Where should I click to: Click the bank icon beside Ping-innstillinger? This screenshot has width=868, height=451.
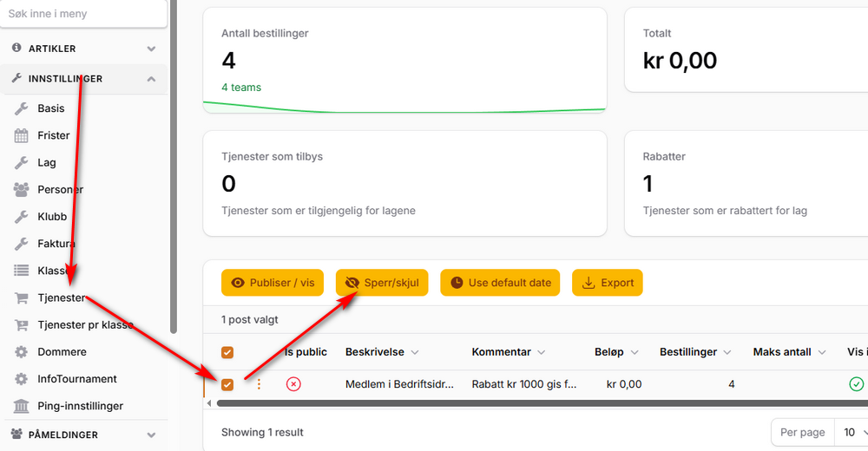pyautogui.click(x=22, y=406)
